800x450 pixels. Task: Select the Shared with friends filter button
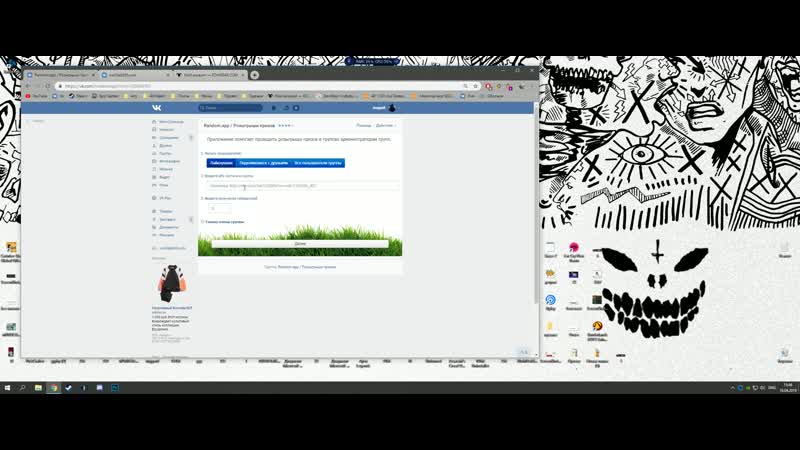(263, 163)
